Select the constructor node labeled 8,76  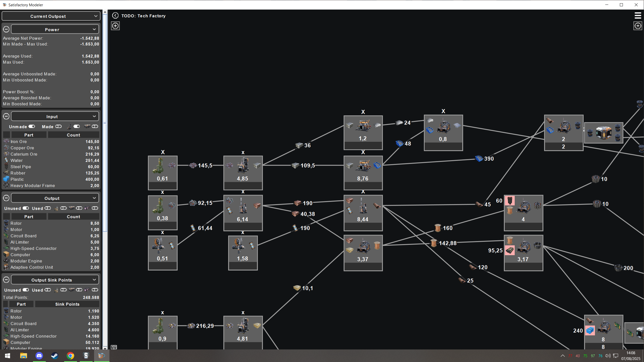click(363, 173)
